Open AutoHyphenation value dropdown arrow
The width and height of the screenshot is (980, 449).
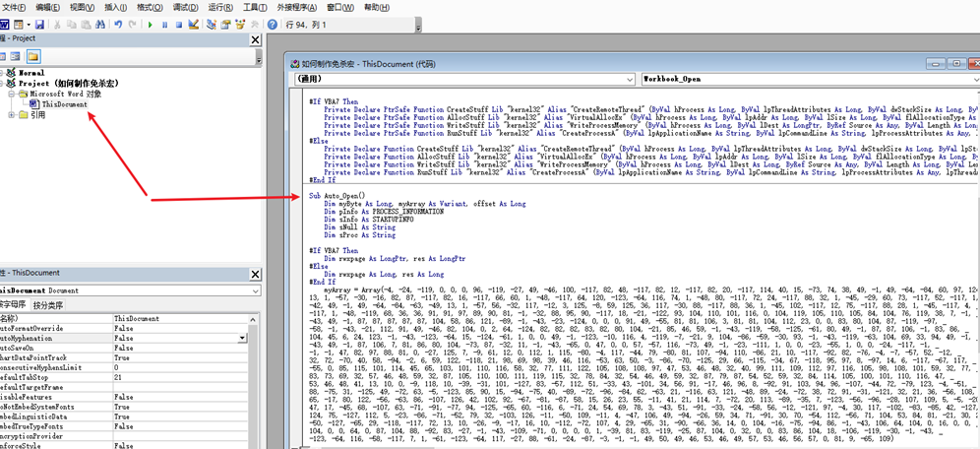(242, 339)
